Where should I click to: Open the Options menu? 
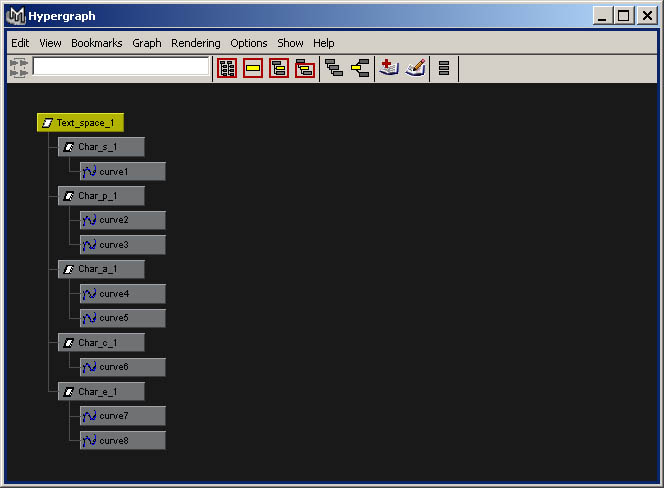tap(249, 43)
